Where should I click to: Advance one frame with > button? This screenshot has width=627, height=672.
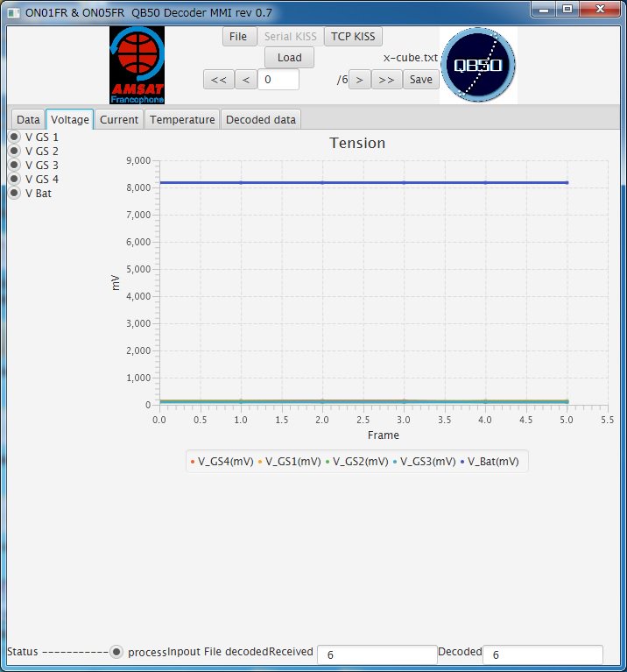pyautogui.click(x=360, y=80)
